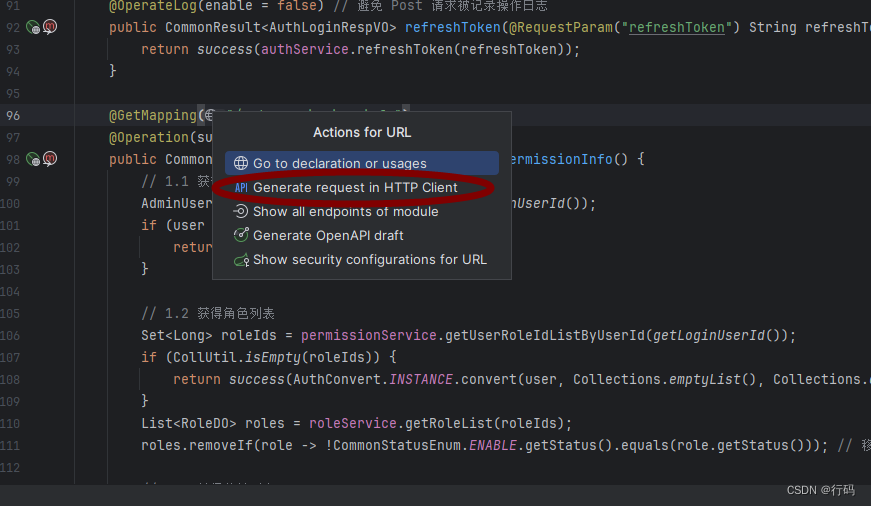Viewport: 871px width, 506px height.
Task: Click INSTANCE constant on line 108
Action: click(421, 379)
